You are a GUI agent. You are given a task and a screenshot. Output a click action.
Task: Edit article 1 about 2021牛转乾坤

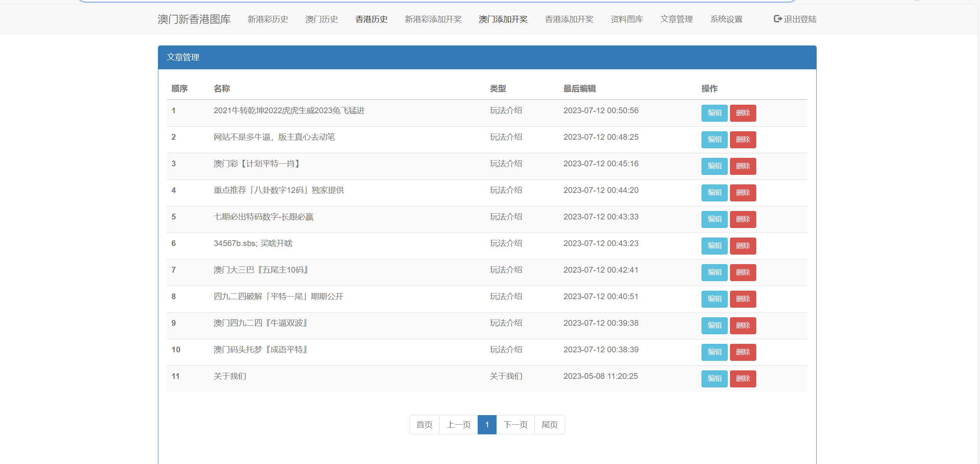[x=714, y=113]
